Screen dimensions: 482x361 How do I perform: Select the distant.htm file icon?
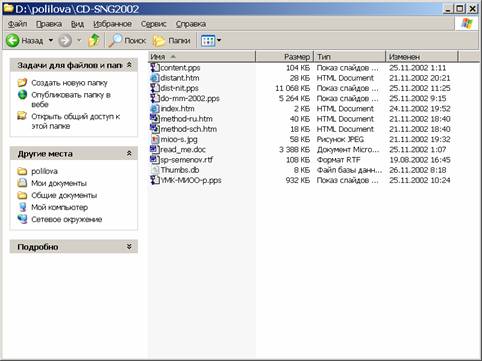click(155, 78)
